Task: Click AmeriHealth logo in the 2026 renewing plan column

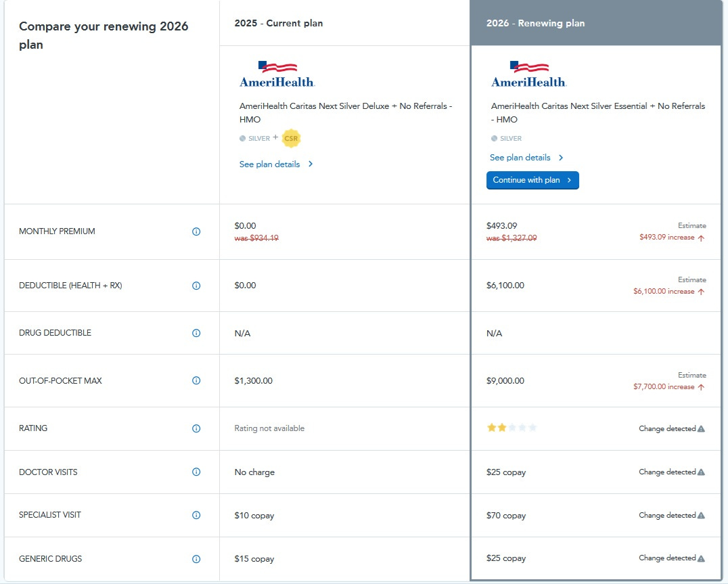Action: click(529, 74)
